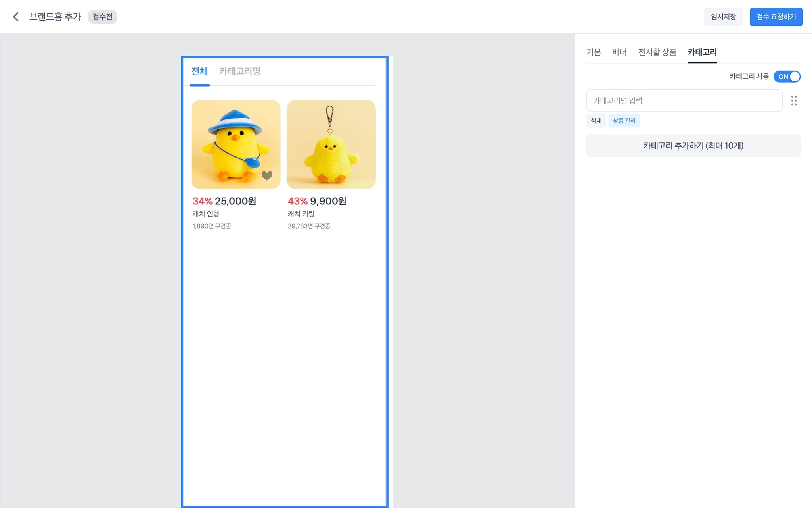Open the 기본 tab
The width and height of the screenshot is (812, 508).
coord(594,52)
